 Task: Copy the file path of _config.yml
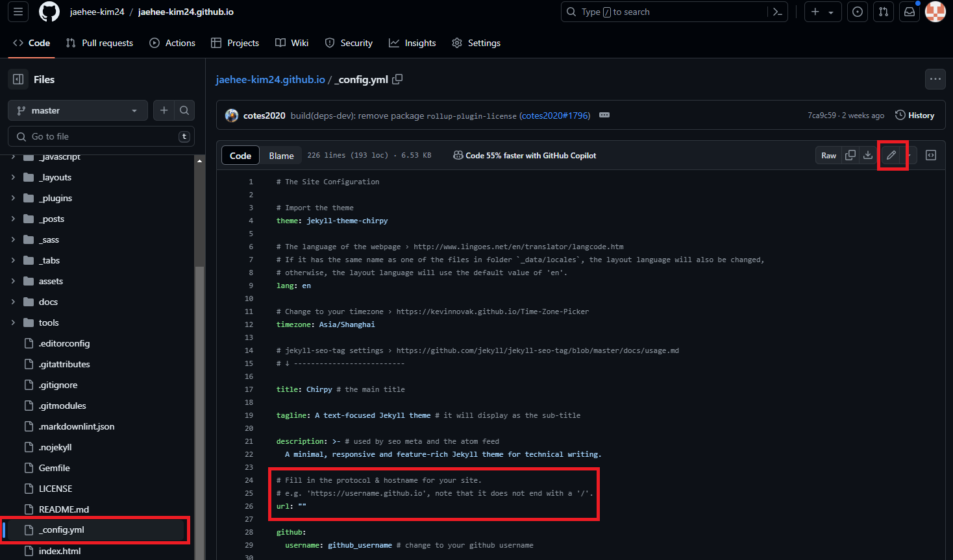pos(397,79)
